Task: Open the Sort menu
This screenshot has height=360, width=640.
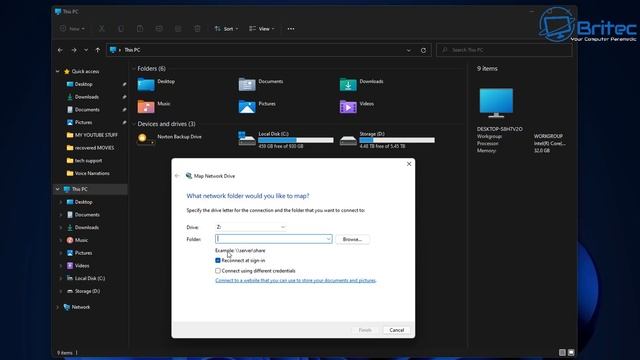Action: click(x=226, y=29)
